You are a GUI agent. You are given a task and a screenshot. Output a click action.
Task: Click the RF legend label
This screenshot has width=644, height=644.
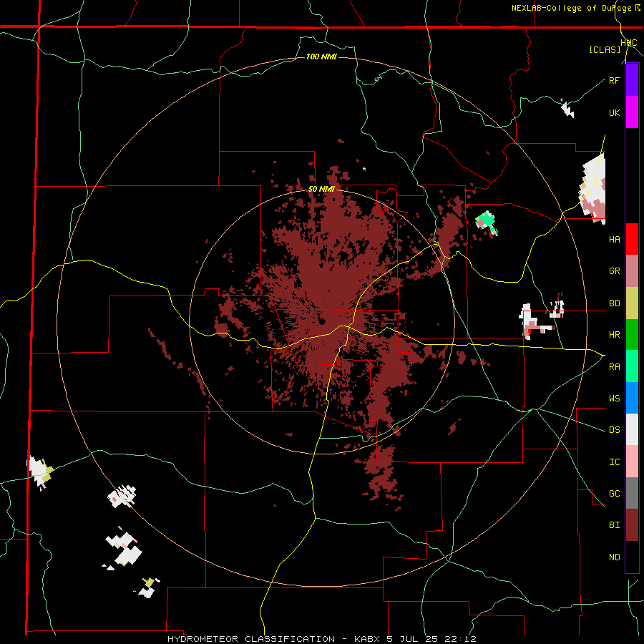614,80
